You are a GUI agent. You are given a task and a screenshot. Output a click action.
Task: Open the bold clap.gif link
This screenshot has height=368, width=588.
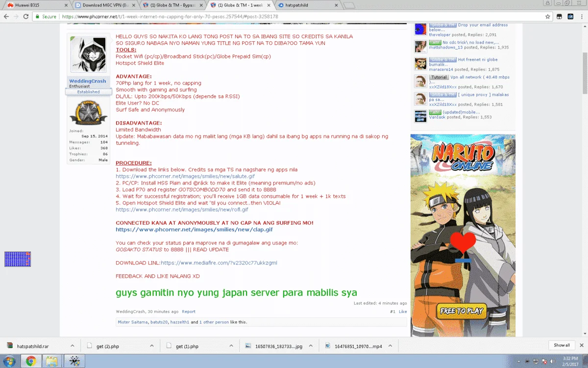[x=194, y=230]
